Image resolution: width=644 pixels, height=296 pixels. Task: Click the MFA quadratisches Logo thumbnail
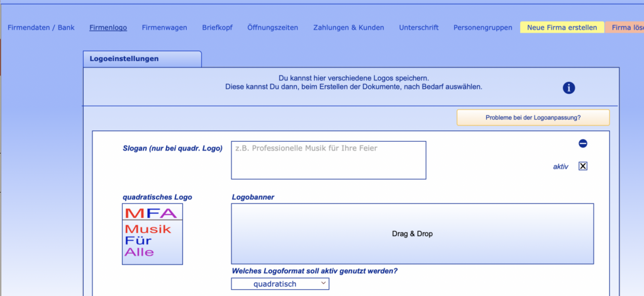[152, 234]
